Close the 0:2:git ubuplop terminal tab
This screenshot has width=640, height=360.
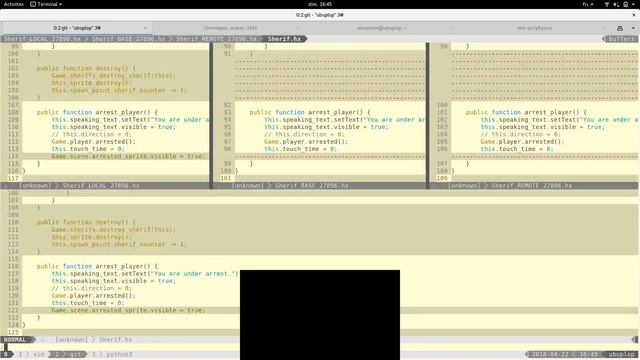[145, 28]
